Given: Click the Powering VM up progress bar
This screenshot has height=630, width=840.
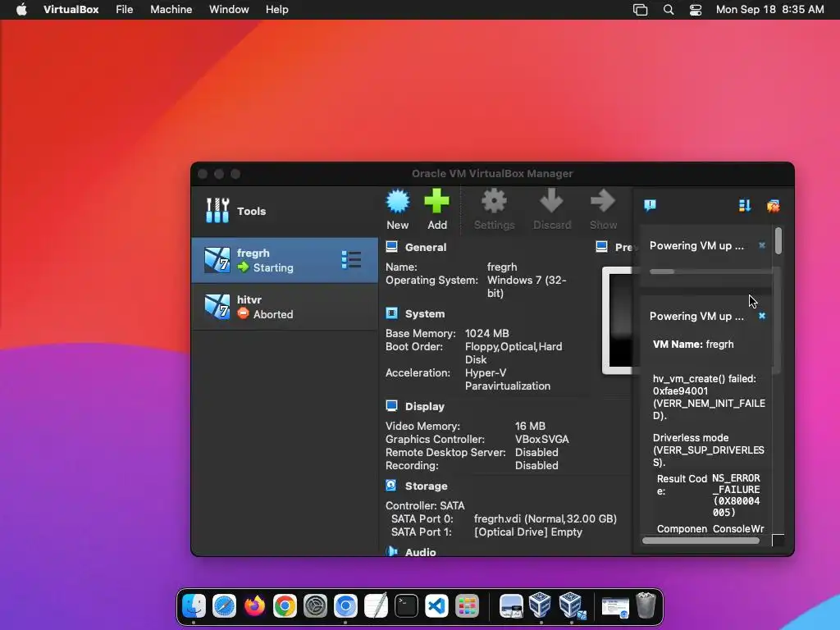Looking at the screenshot, I should (x=710, y=272).
